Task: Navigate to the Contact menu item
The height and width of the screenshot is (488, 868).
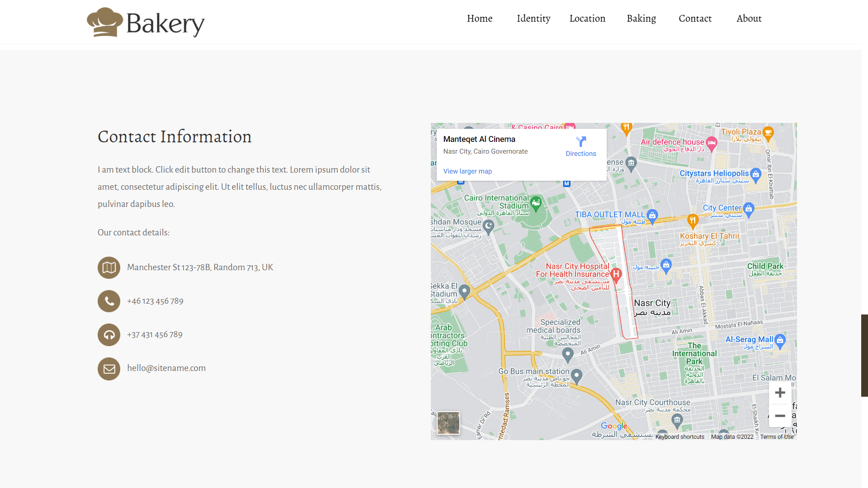Action: (695, 19)
